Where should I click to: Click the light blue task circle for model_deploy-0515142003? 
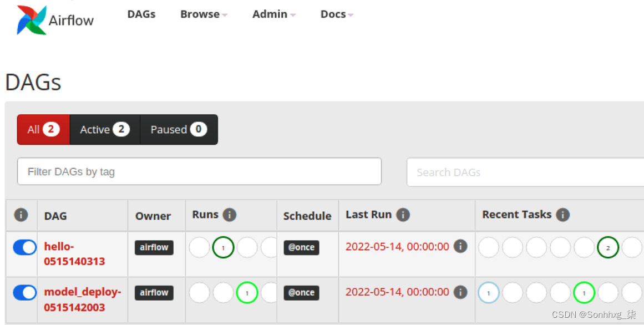tap(488, 293)
